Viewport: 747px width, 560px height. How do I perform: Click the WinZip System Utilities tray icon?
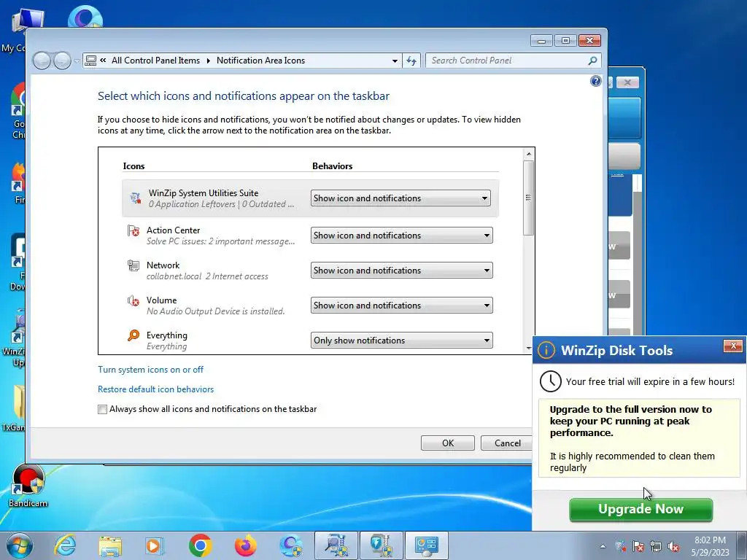tap(620, 546)
